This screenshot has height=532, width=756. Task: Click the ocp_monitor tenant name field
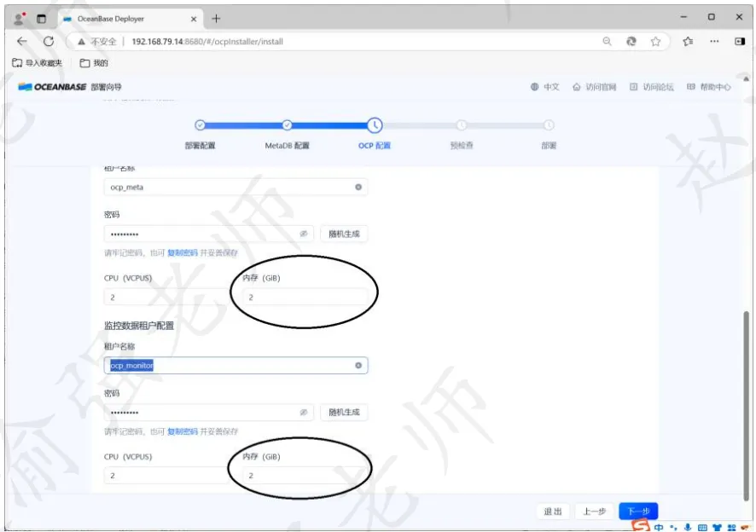[236, 365]
